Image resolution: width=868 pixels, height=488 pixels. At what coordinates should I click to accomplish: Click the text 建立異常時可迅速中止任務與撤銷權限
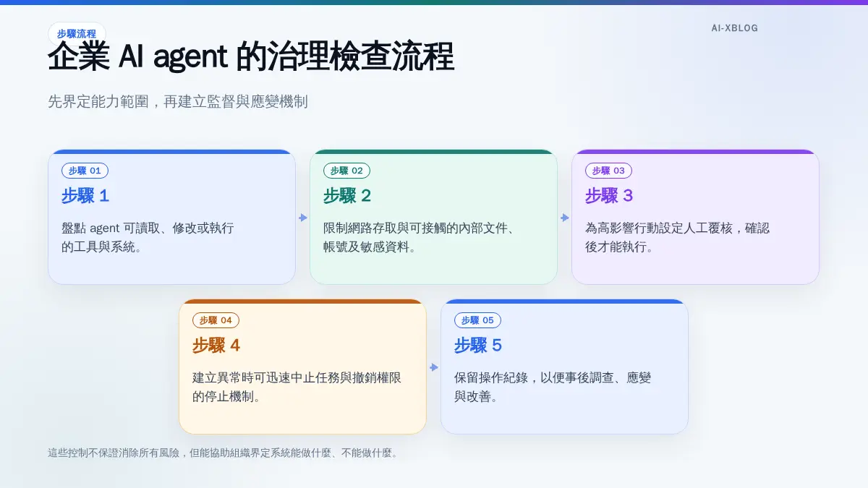pyautogui.click(x=297, y=378)
